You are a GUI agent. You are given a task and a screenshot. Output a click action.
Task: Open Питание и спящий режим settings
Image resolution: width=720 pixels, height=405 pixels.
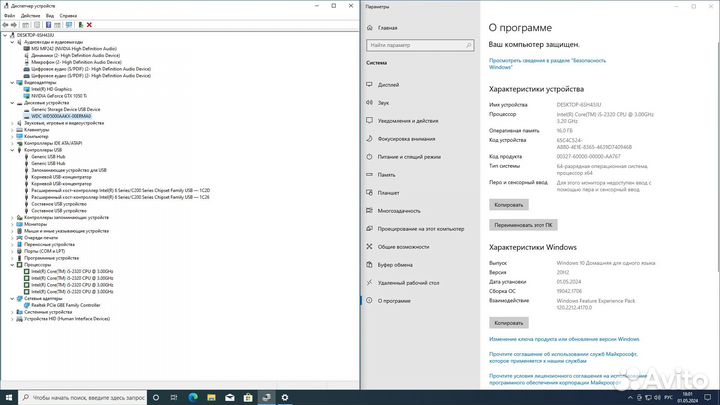click(409, 157)
